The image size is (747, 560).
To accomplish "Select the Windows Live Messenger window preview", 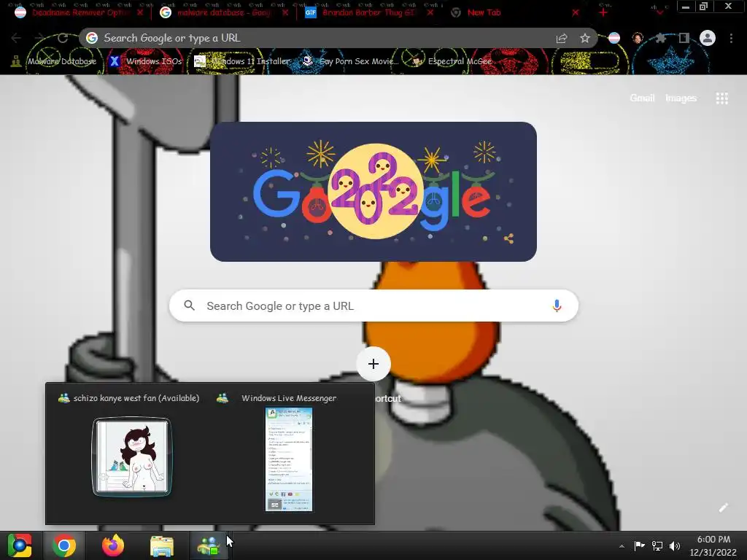I will (289, 459).
